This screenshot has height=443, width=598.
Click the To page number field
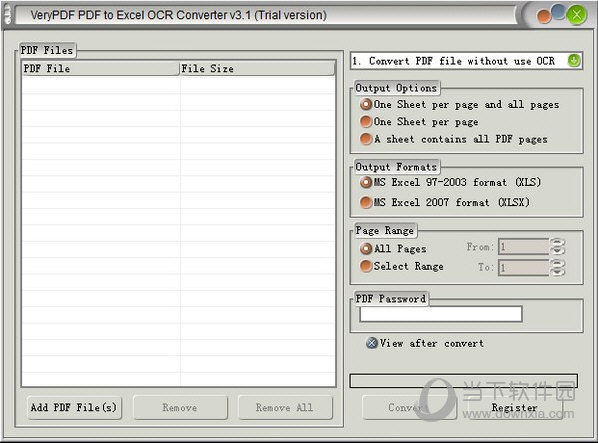524,267
